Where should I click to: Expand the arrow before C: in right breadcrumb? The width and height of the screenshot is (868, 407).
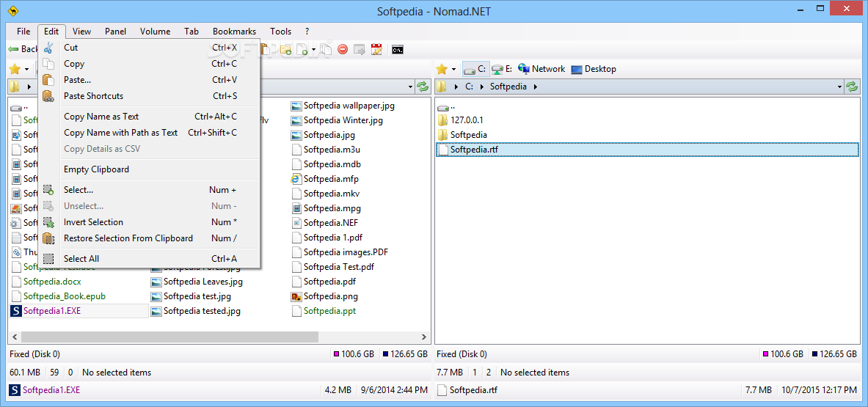pos(456,87)
